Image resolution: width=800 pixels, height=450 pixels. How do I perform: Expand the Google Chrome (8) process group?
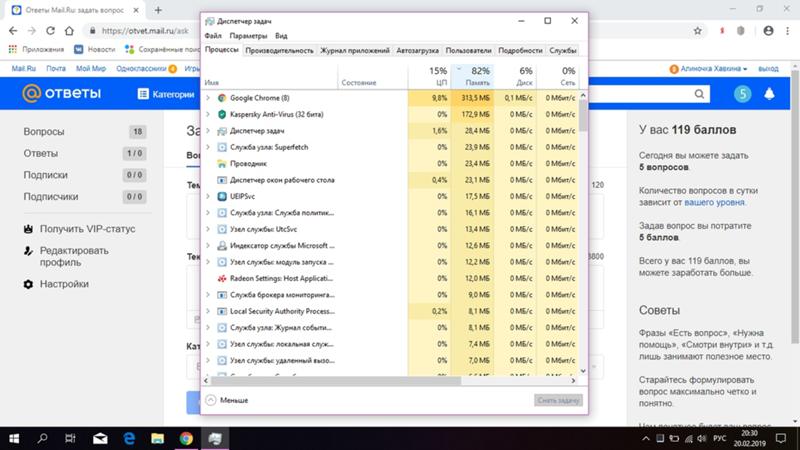click(208, 98)
